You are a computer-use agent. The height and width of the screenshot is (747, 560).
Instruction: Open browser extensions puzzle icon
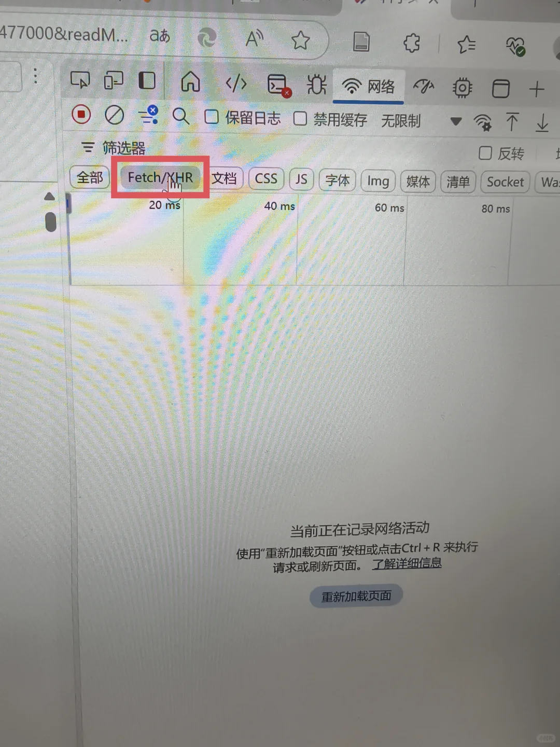click(x=412, y=43)
